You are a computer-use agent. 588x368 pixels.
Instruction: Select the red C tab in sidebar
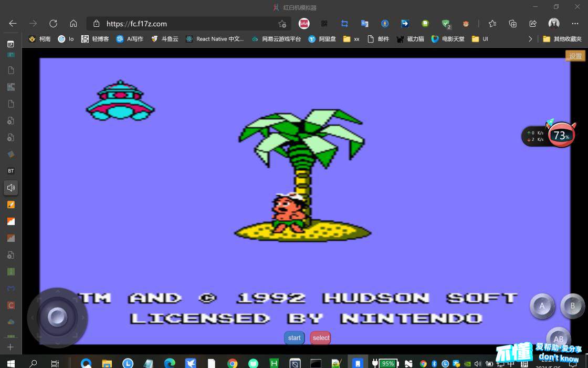[x=11, y=305]
